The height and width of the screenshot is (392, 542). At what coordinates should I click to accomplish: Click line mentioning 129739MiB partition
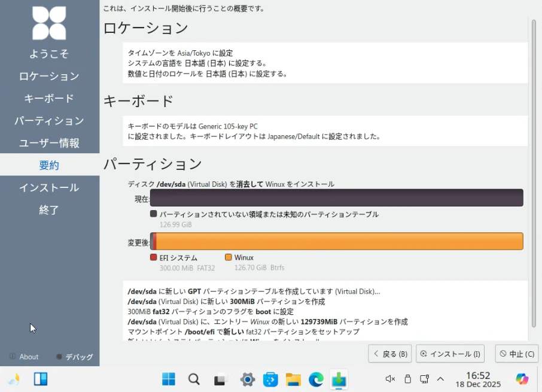pyautogui.click(x=267, y=321)
